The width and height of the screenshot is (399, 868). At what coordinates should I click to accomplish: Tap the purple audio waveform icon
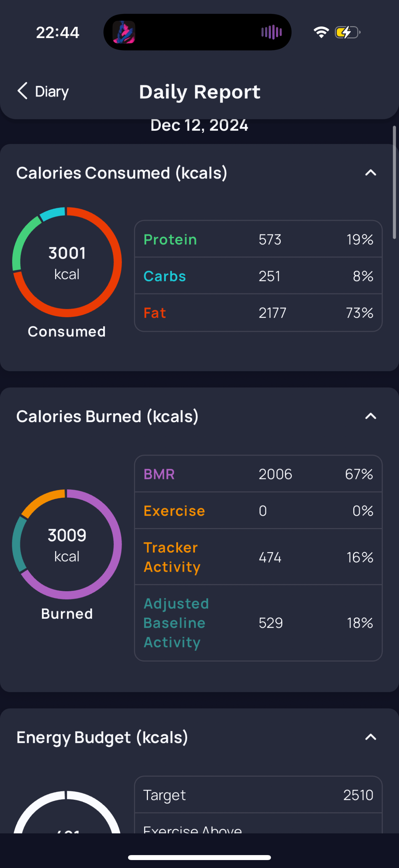coord(271,32)
